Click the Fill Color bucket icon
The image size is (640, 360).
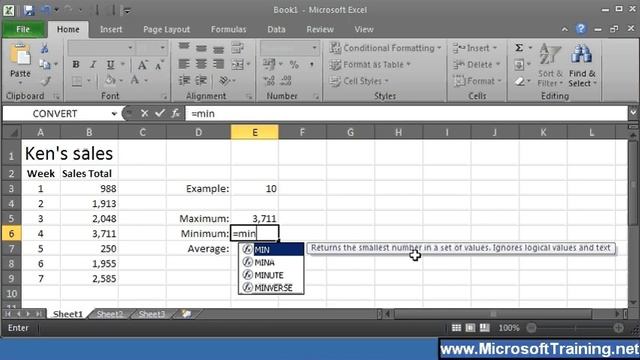(110, 81)
